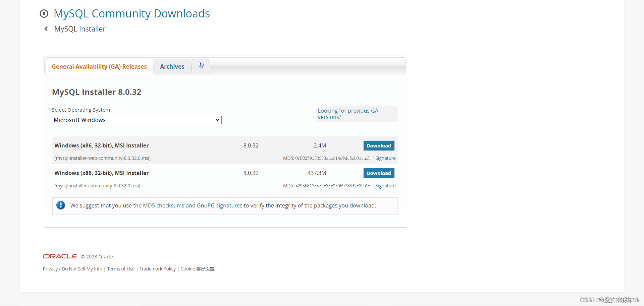Click the MySQL Community Downloads heading link
This screenshot has height=306, width=644.
(132, 14)
